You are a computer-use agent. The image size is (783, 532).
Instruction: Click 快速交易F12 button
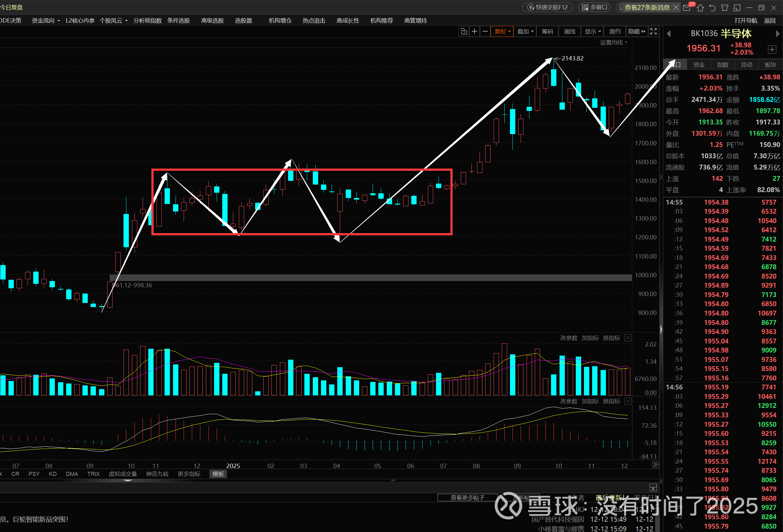[547, 8]
